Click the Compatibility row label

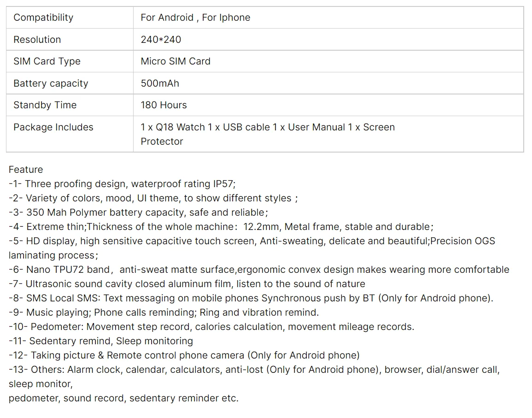tap(43, 18)
